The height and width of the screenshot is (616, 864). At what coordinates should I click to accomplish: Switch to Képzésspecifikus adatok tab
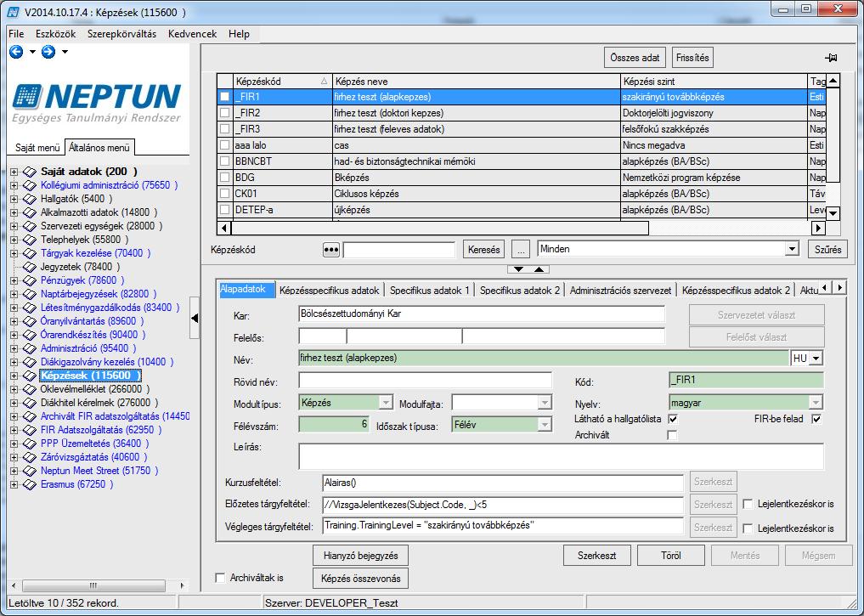pyautogui.click(x=330, y=291)
